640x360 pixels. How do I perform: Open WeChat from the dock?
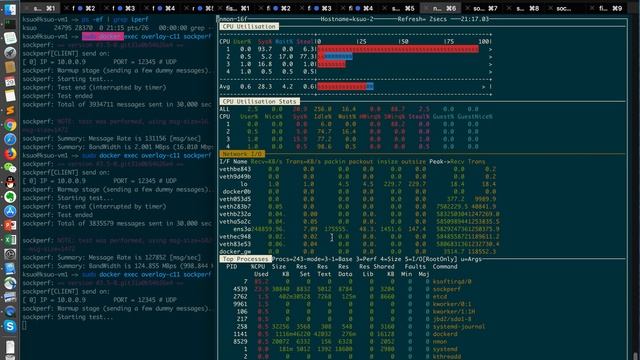pos(10,168)
